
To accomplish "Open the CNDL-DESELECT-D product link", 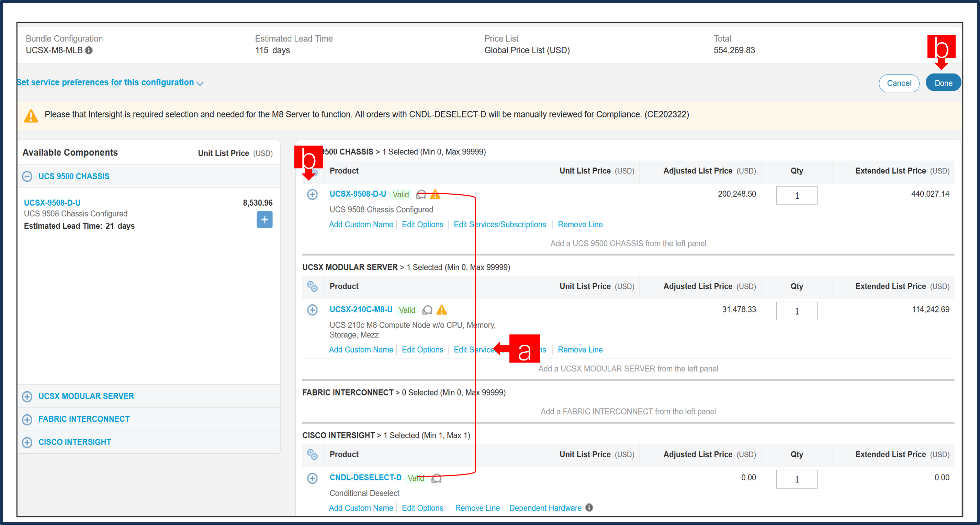I will click(x=365, y=478).
